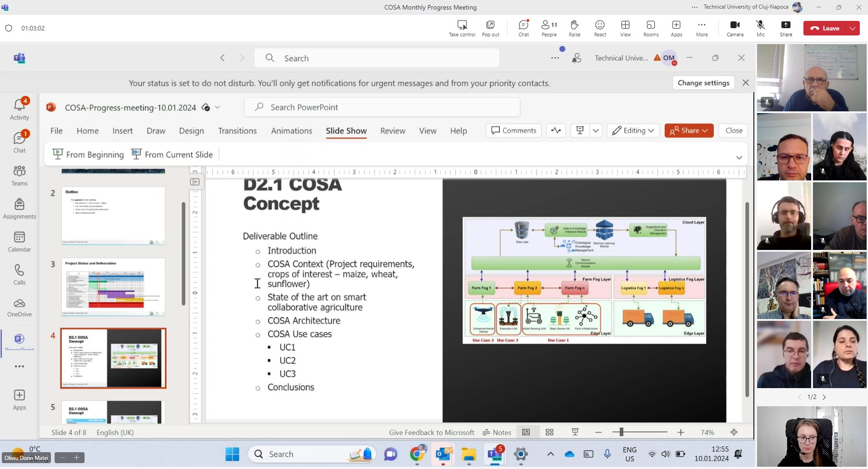Screen dimensions: 868x469
Task: Adjust the zoom slider handle
Action: point(621,432)
